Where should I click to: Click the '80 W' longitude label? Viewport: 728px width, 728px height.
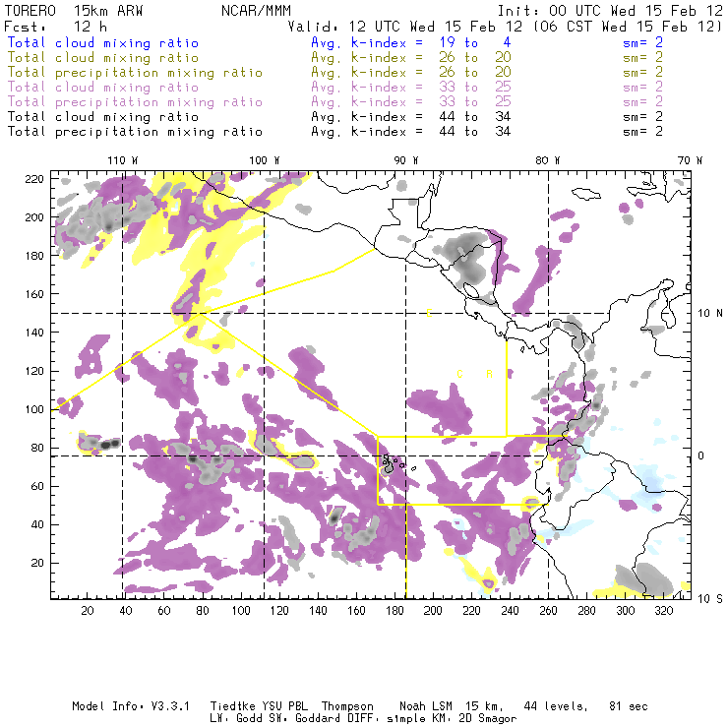[548, 160]
